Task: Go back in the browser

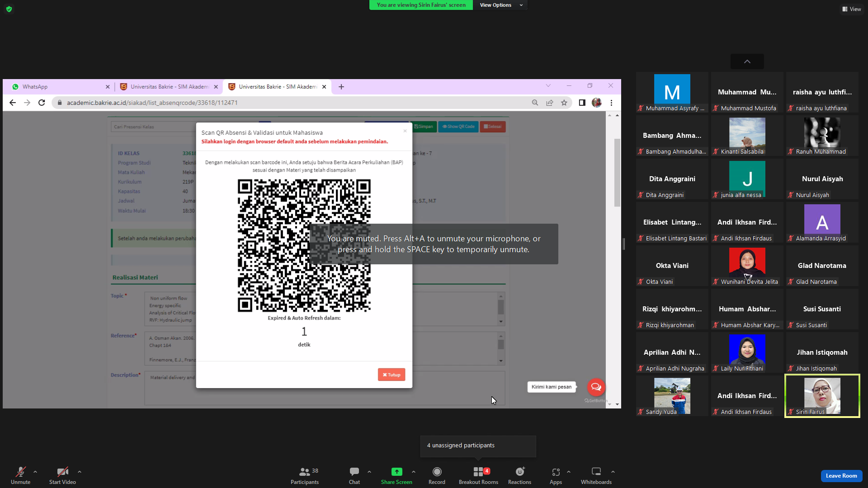Action: coord(13,103)
